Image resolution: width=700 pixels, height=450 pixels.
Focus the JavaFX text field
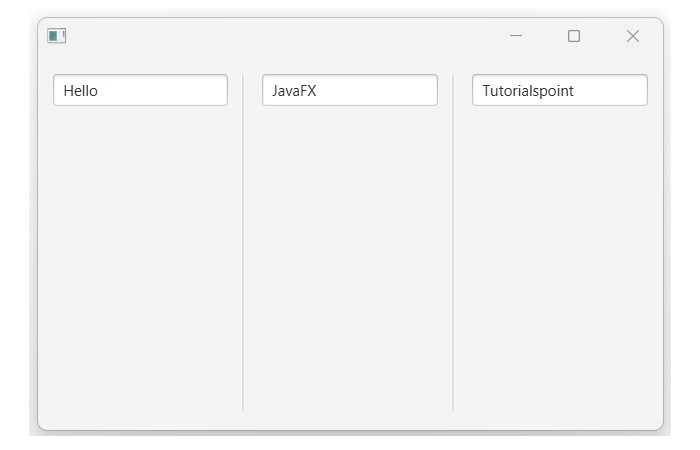pyautogui.click(x=350, y=90)
